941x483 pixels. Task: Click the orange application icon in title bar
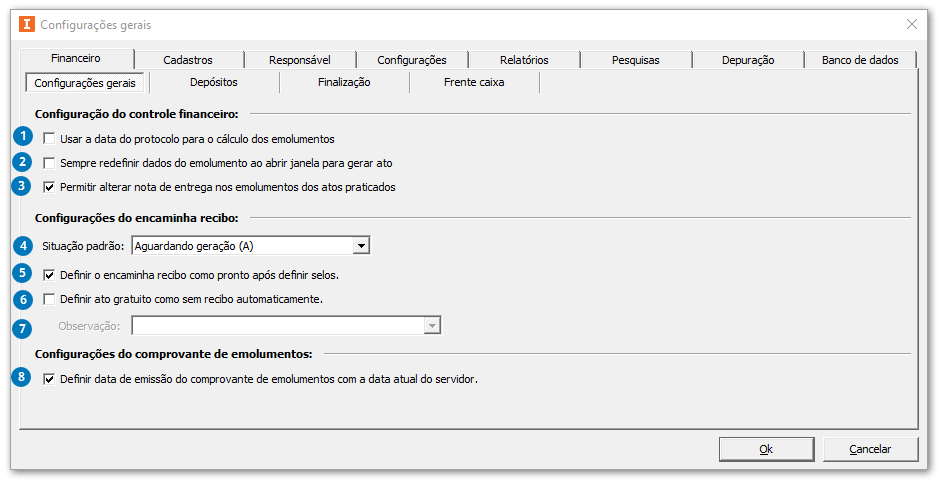[x=27, y=25]
